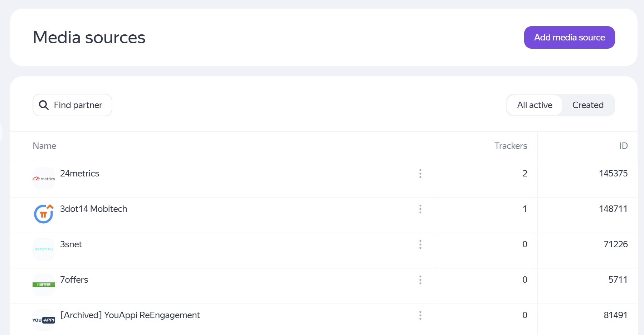Sort by the Trackers column header
This screenshot has width=644, height=335.
coord(511,146)
